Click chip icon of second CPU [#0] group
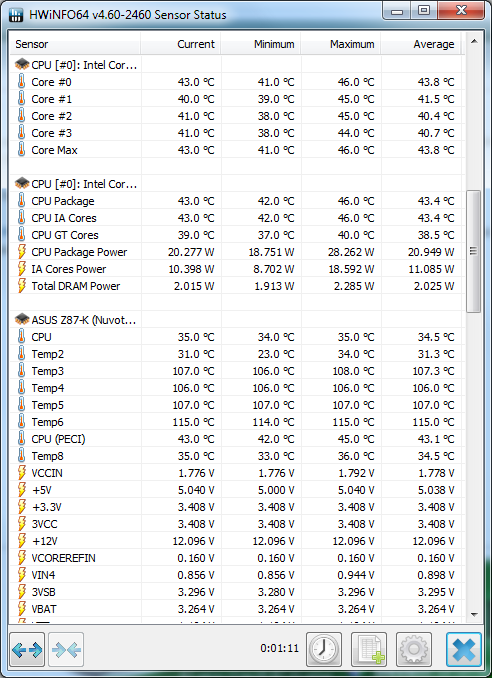The width and height of the screenshot is (492, 678). point(22,184)
